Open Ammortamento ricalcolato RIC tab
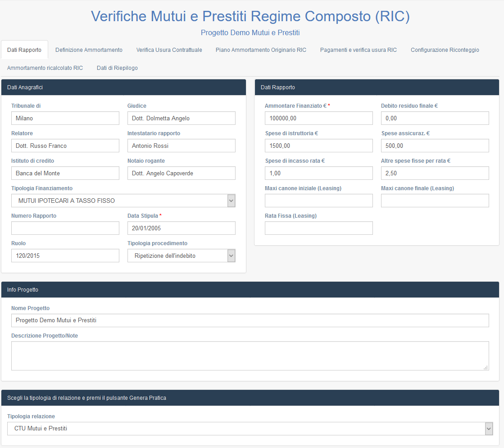This screenshot has height=448, width=504. 45,68
